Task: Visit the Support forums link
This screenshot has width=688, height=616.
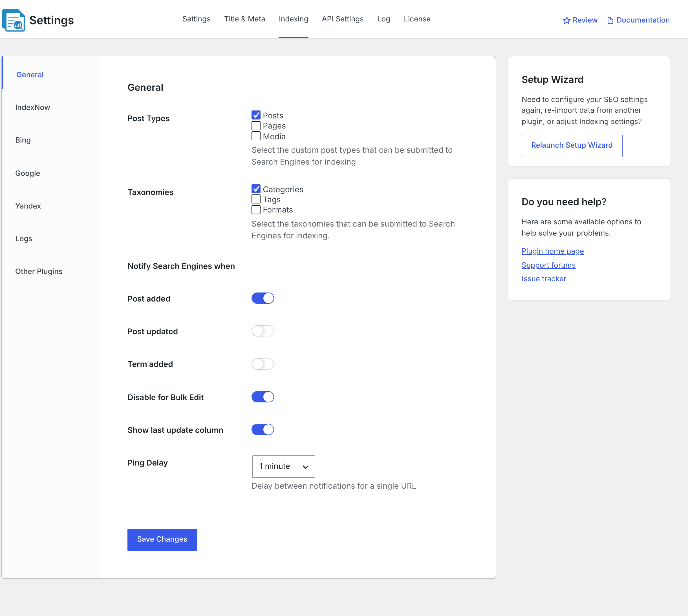Action: [x=548, y=265]
